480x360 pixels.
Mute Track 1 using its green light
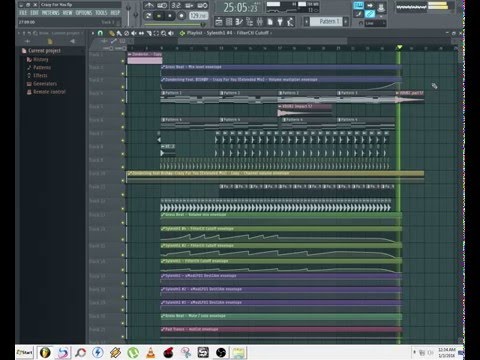[123, 61]
